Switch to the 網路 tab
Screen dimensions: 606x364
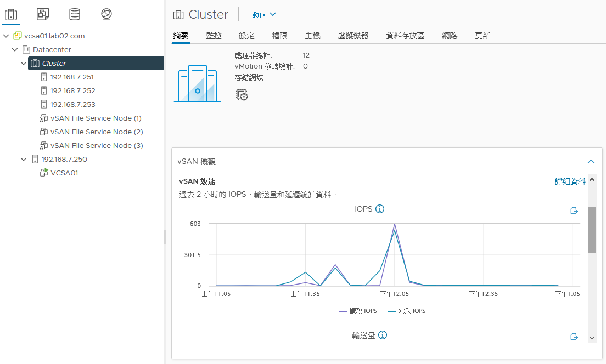[450, 36]
